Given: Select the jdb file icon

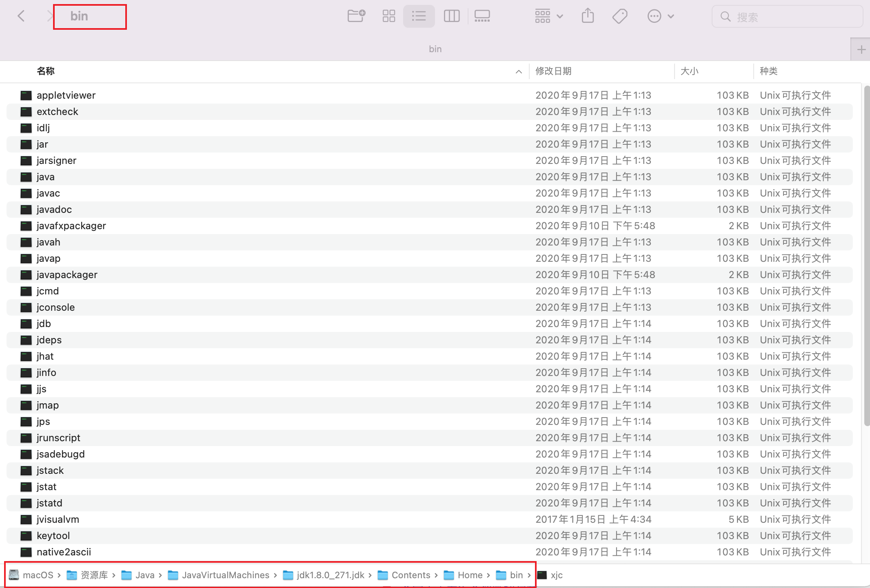Looking at the screenshot, I should tap(26, 324).
